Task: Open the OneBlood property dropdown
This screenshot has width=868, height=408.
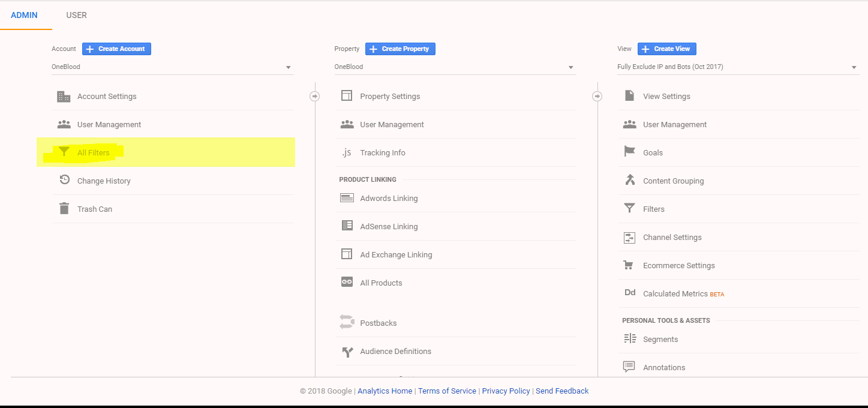Action: 455,67
